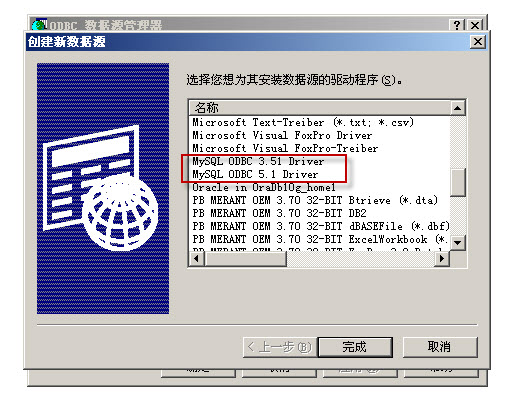Select PB MERANT OEM 3.70 dBASEFile driver
The width and height of the screenshot is (505, 397).
coord(320,226)
